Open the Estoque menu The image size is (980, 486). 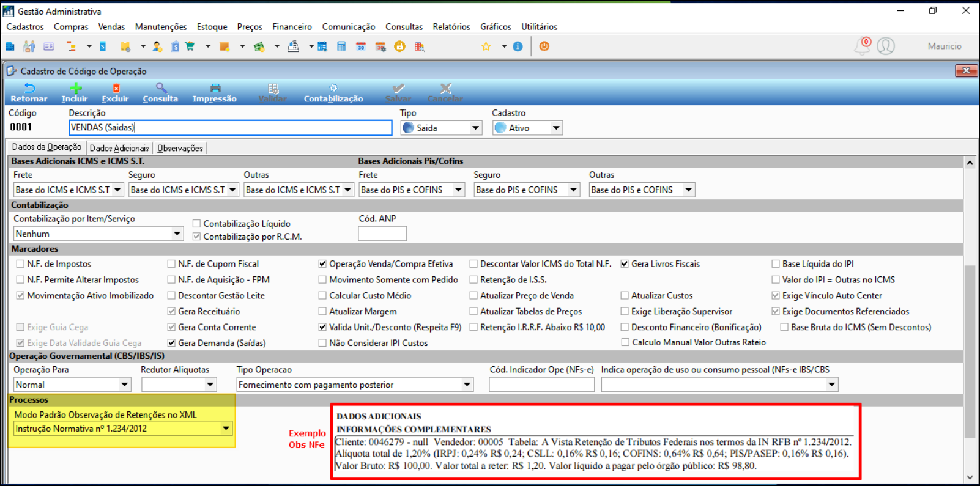[x=212, y=27]
